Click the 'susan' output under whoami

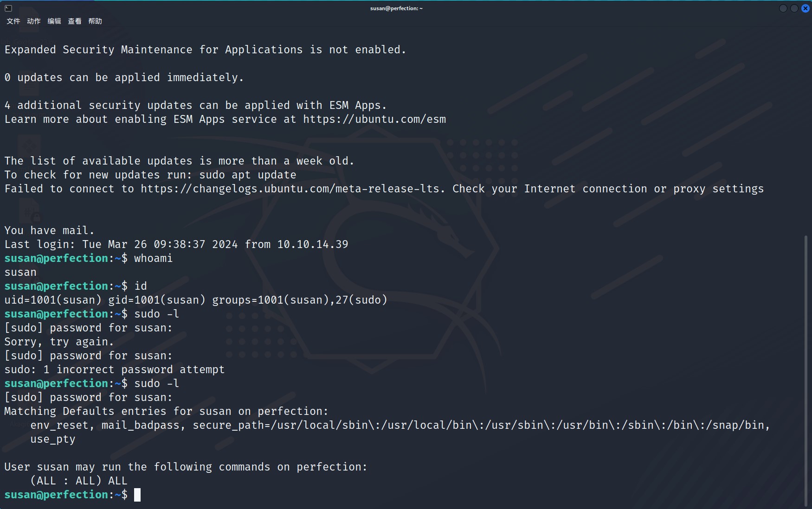point(20,273)
